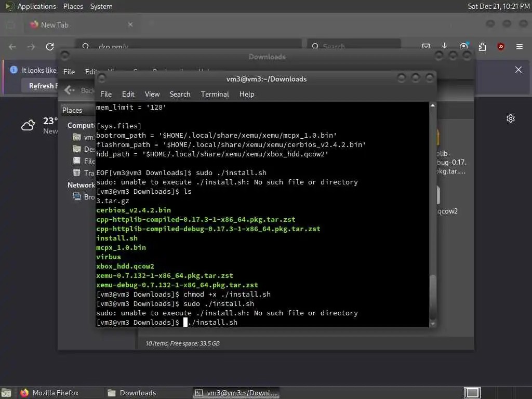
Task: Open the System menu in top panel
Action: 101,6
